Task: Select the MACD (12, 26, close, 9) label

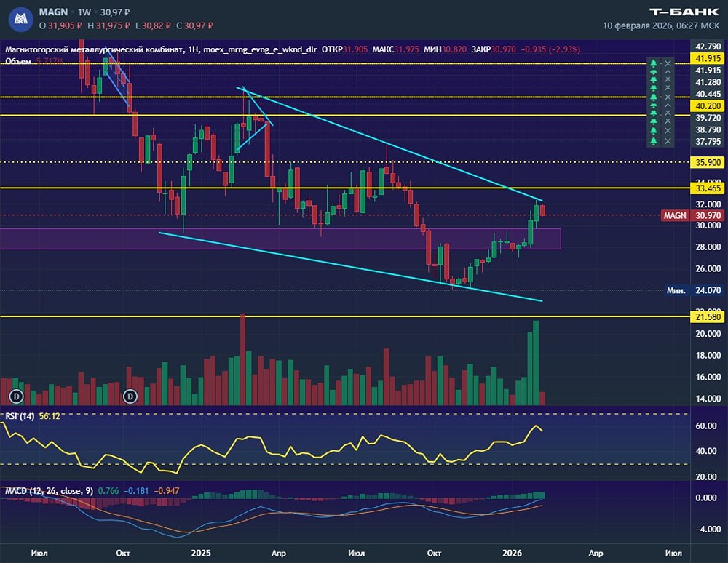Action: pyautogui.click(x=50, y=491)
